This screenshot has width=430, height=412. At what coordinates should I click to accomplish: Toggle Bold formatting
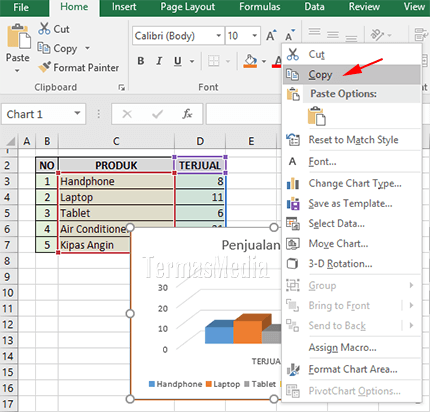(x=141, y=61)
